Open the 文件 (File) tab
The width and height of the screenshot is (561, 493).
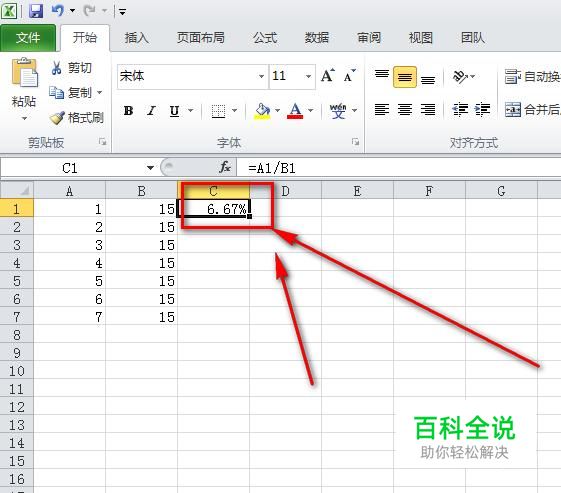tap(28, 38)
